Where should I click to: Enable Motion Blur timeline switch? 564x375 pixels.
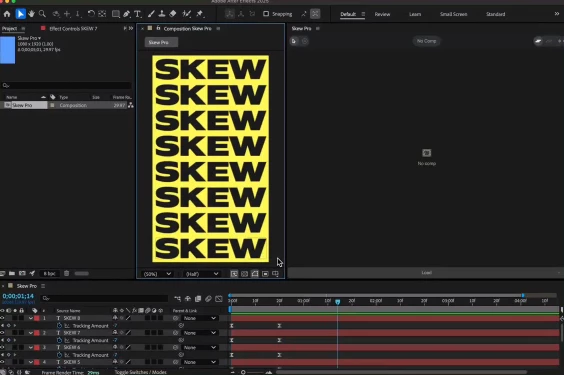(x=208, y=299)
